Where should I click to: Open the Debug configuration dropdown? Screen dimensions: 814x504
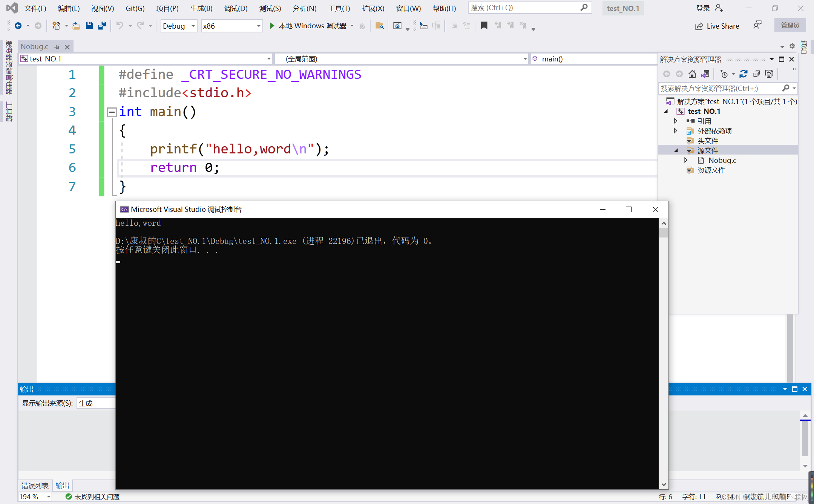pos(193,26)
